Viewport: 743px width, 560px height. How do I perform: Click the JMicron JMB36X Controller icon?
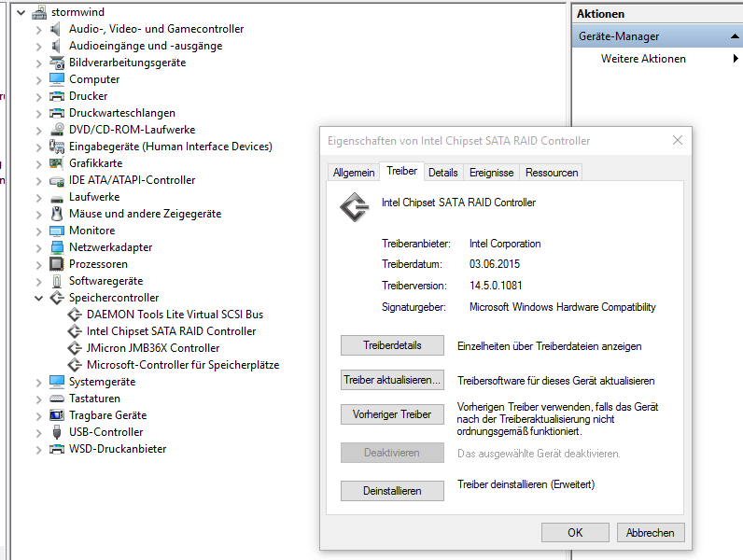click(75, 348)
